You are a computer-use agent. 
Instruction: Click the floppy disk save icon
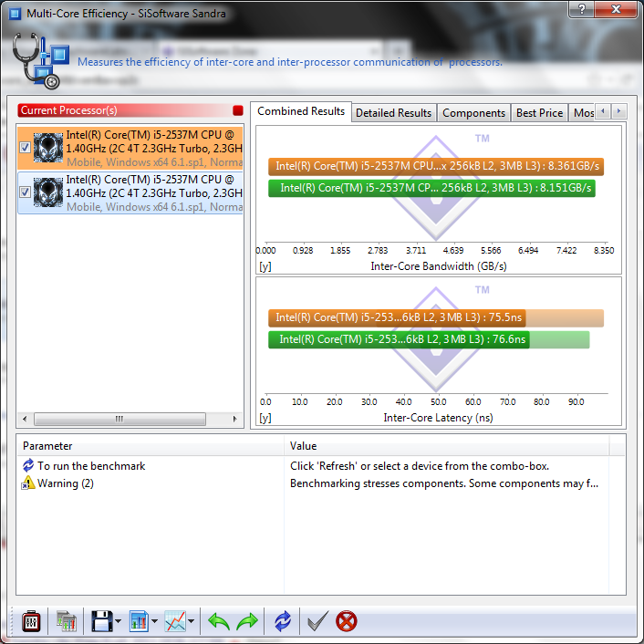coord(101,621)
